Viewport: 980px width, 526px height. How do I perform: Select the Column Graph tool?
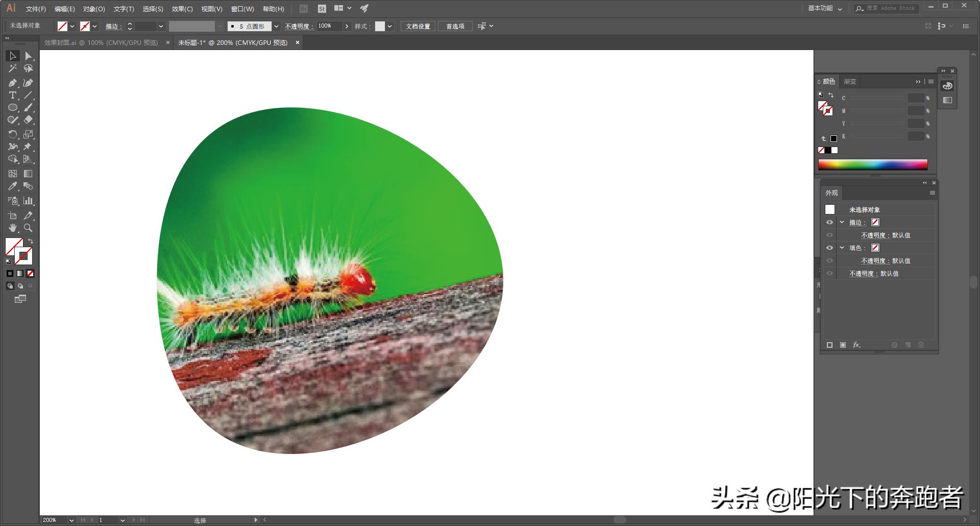click(x=29, y=201)
